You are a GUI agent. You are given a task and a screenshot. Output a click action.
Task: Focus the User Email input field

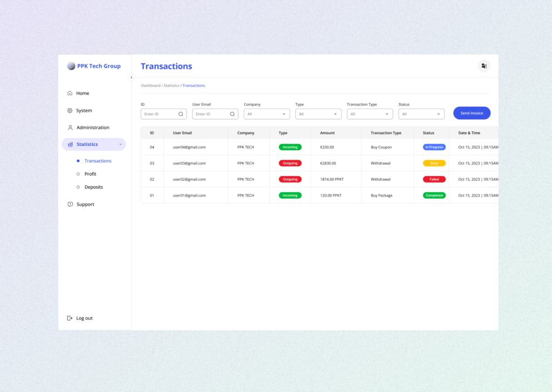(211, 114)
